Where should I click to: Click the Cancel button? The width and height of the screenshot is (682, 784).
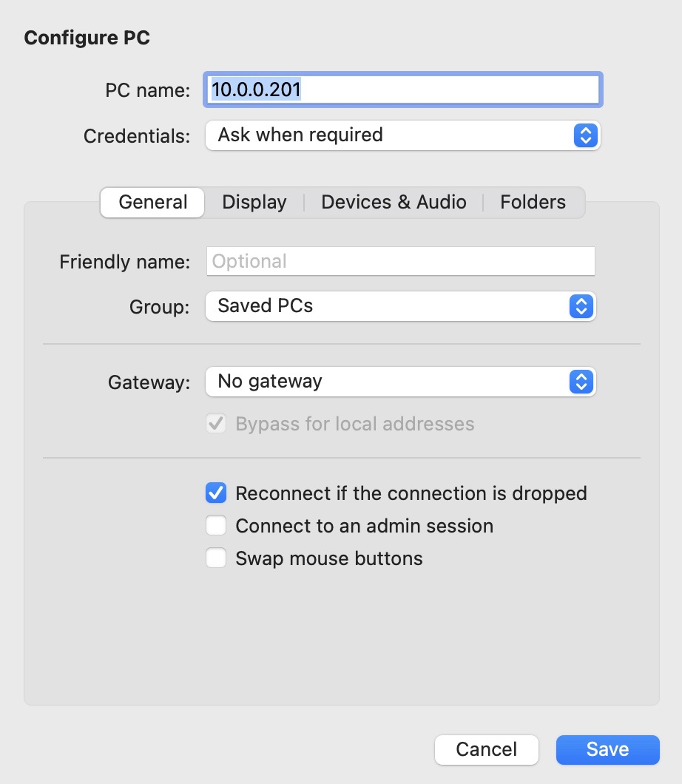(x=486, y=749)
